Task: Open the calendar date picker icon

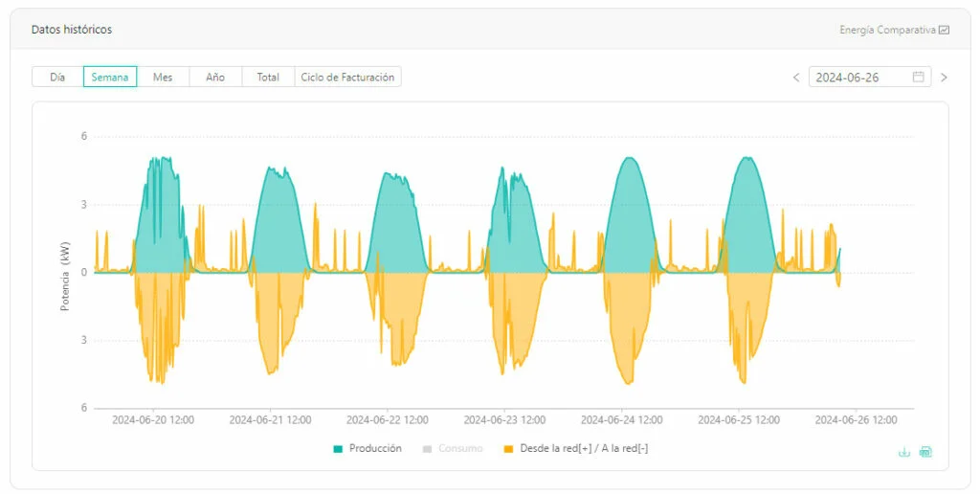Action: (x=918, y=77)
